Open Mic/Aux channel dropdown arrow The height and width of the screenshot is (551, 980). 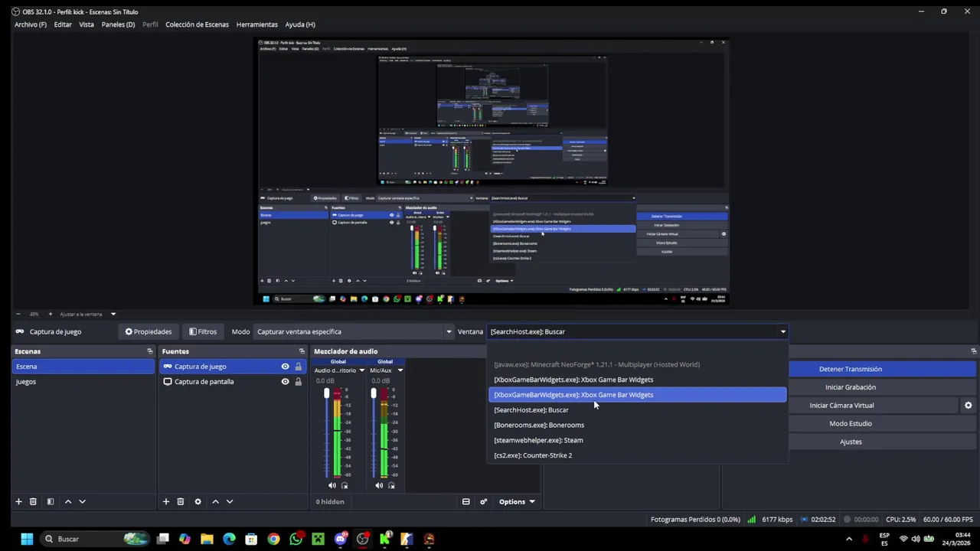tap(400, 370)
